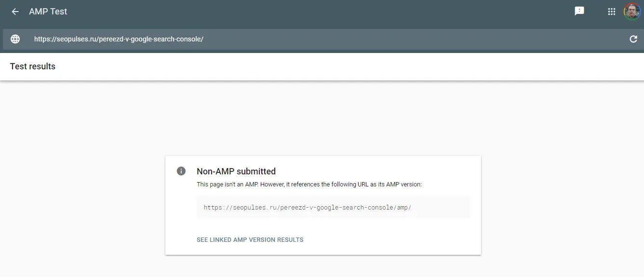Open SEE LINKED AMP VERSION RESULTS
Image resolution: width=644 pixels, height=277 pixels.
tap(250, 239)
